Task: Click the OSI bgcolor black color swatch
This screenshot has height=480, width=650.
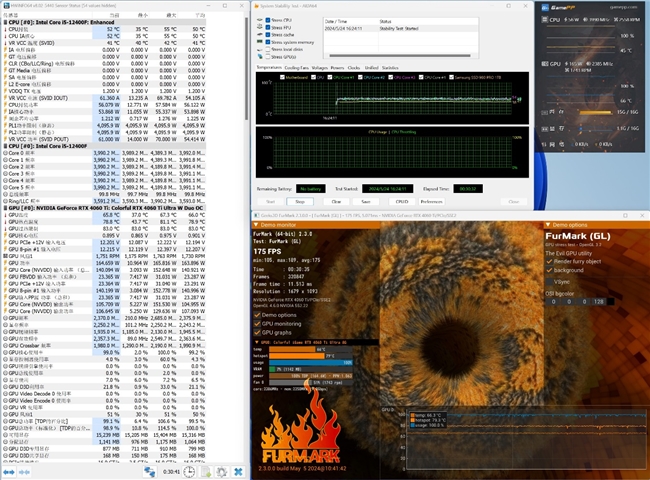Action: pyautogui.click(x=610, y=302)
